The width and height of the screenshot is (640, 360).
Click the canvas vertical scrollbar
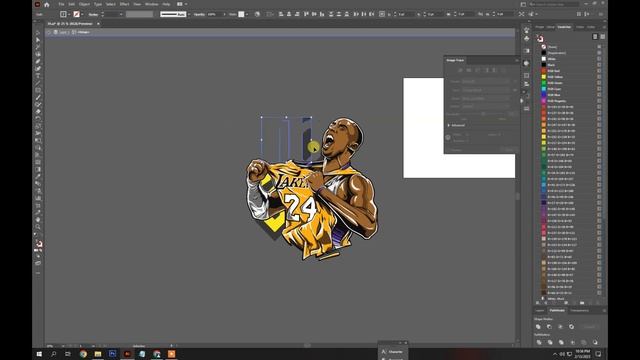pos(518,196)
